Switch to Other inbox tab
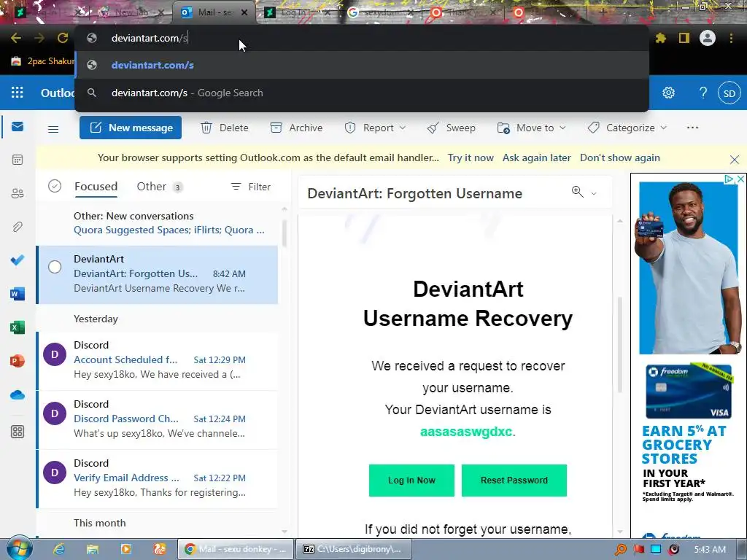 click(159, 186)
